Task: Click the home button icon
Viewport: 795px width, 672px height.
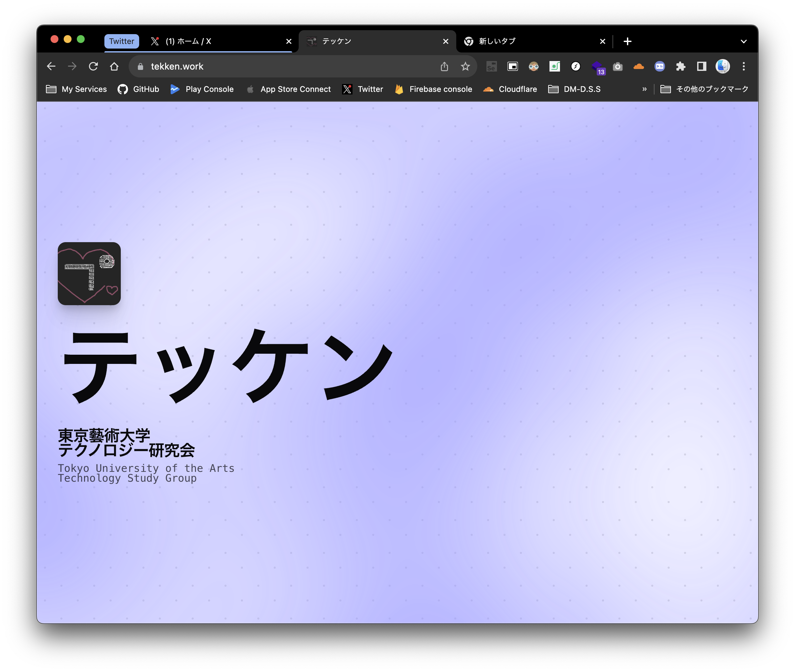Action: 114,66
